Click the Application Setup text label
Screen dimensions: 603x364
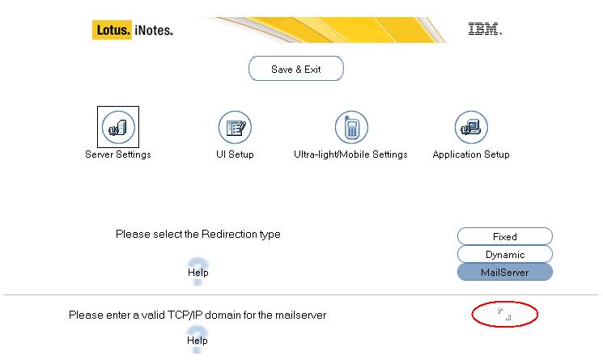click(471, 154)
